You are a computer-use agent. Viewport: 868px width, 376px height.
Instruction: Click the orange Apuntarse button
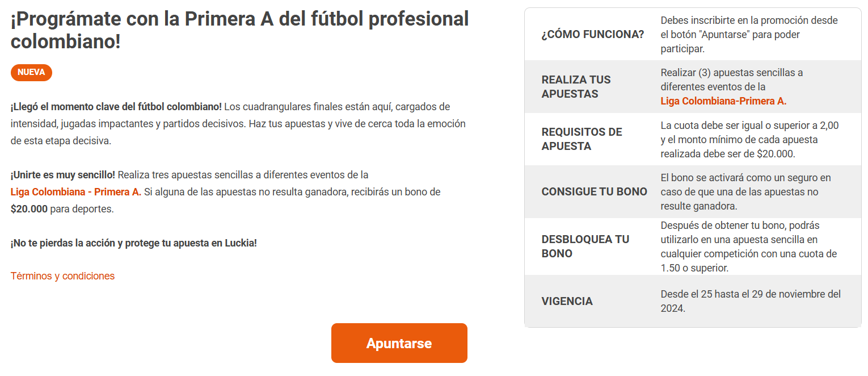pos(399,343)
